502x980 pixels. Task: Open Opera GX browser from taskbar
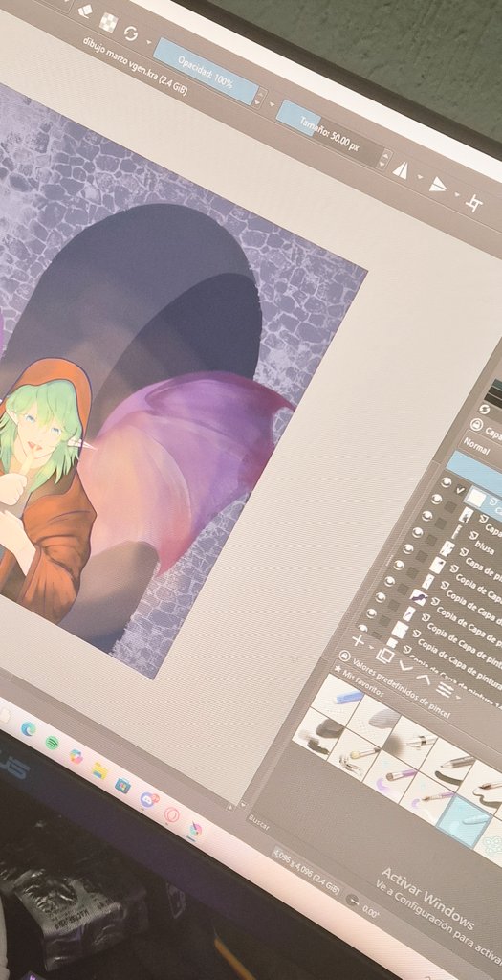(x=171, y=814)
